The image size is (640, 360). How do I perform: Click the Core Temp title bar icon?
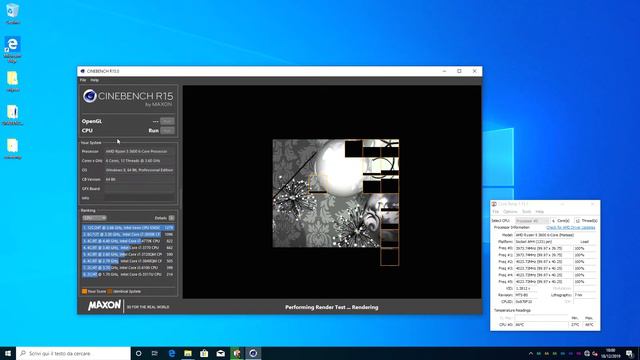[x=494, y=204]
